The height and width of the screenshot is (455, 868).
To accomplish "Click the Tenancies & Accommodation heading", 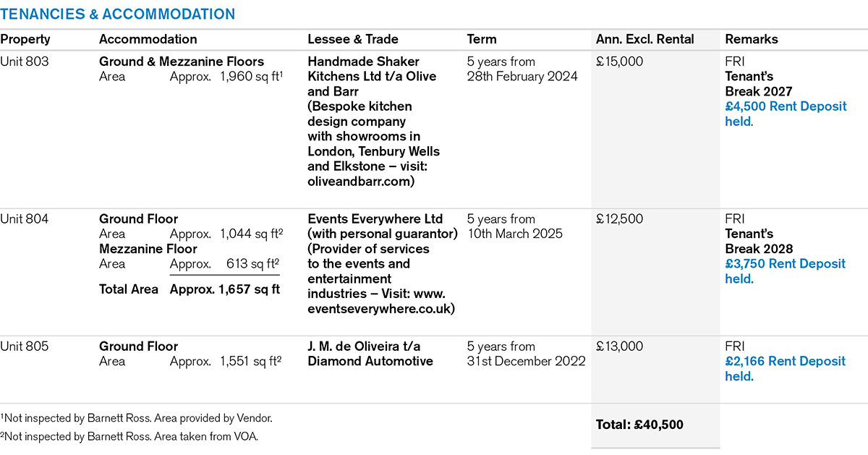I will 117,14.
